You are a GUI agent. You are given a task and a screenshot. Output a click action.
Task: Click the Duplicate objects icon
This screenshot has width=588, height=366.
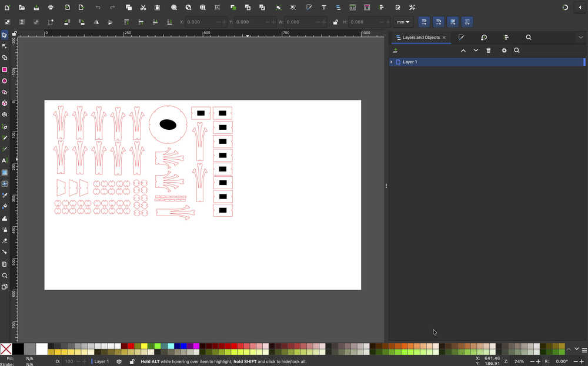(x=233, y=8)
